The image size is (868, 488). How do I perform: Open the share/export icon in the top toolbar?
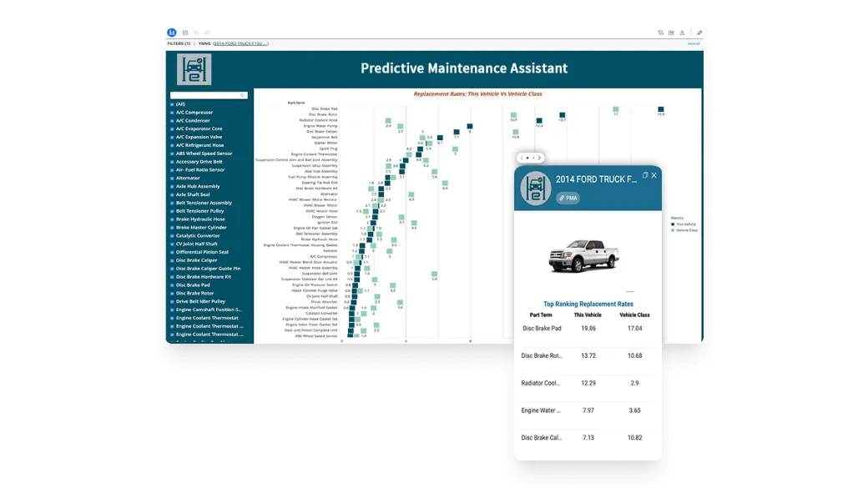[x=671, y=33]
